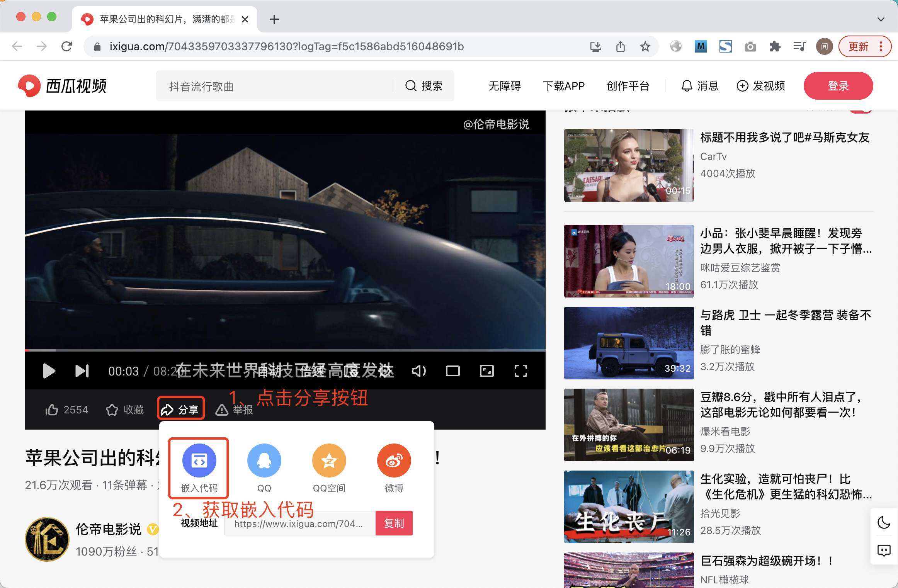
Task: Choose the 嵌入代码 embed code option
Action: click(199, 468)
